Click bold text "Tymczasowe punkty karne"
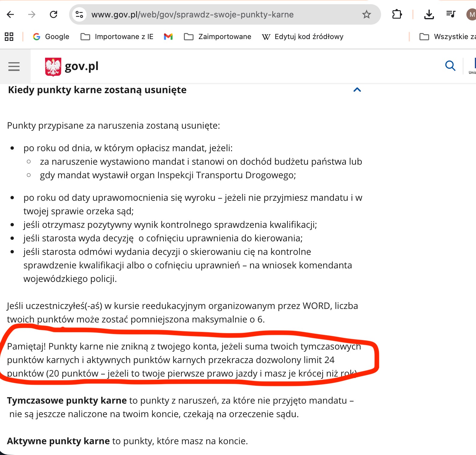The height and width of the screenshot is (455, 476). click(x=67, y=401)
